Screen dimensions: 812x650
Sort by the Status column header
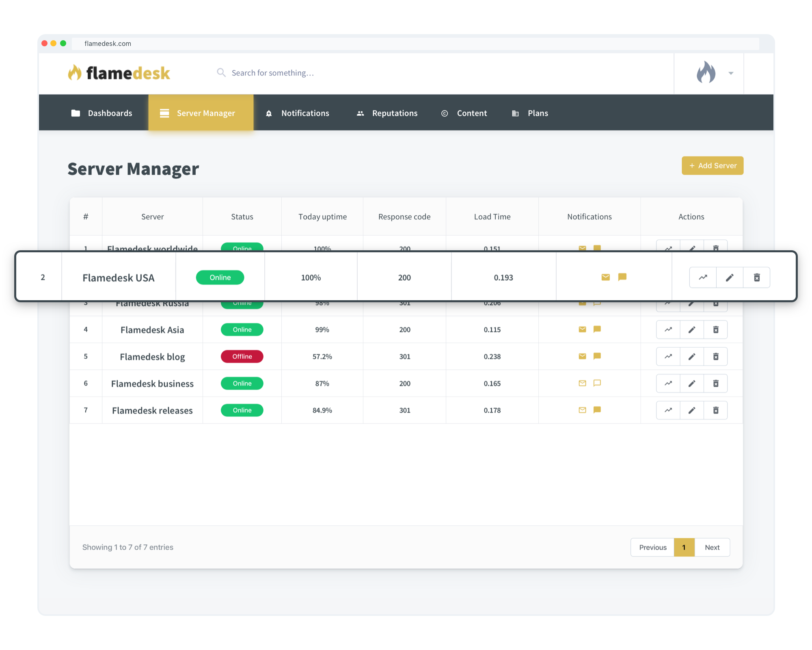(x=242, y=217)
